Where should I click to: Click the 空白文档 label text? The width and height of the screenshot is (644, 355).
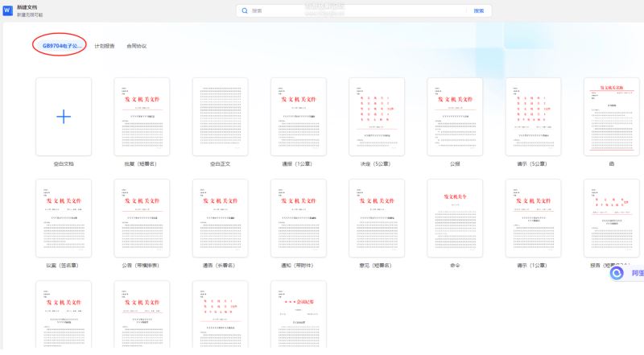click(64, 163)
